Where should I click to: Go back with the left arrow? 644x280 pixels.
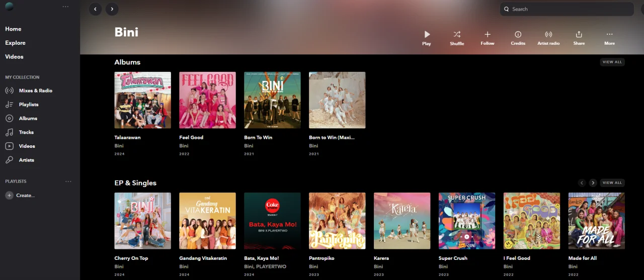96,9
